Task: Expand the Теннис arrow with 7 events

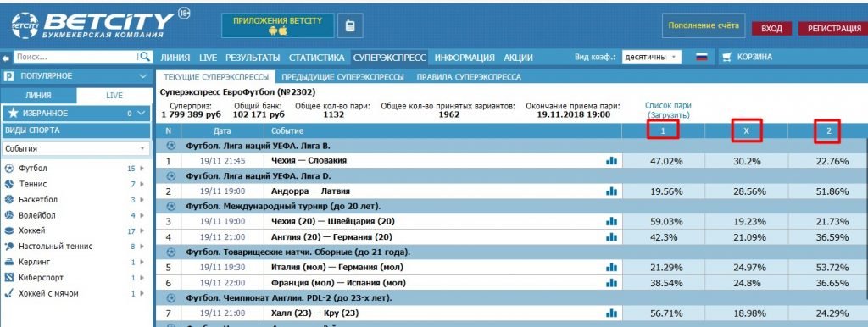Action: [142, 184]
